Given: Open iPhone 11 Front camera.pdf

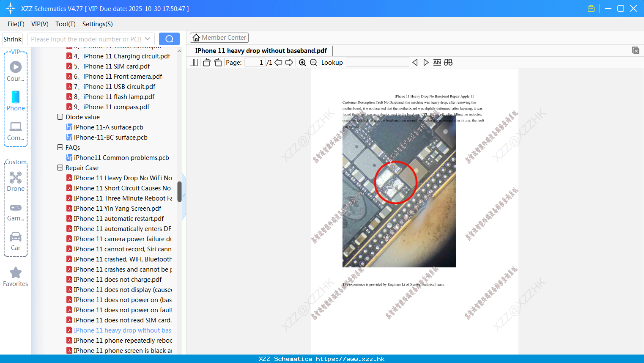Looking at the screenshot, I should click(x=114, y=76).
